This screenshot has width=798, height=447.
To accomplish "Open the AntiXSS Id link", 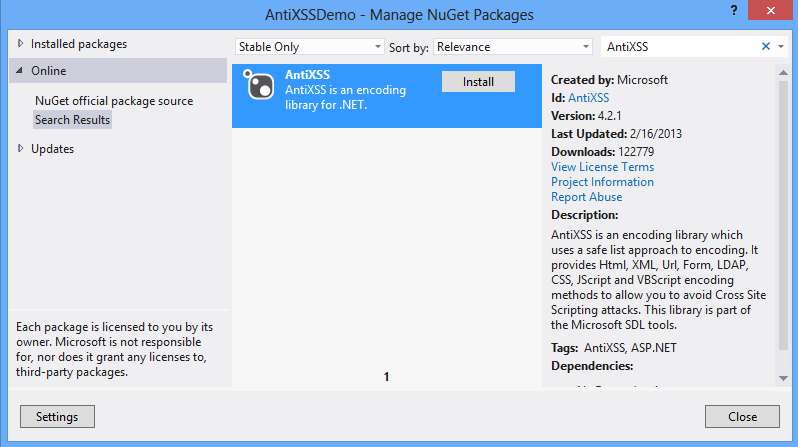I will pyautogui.click(x=588, y=98).
